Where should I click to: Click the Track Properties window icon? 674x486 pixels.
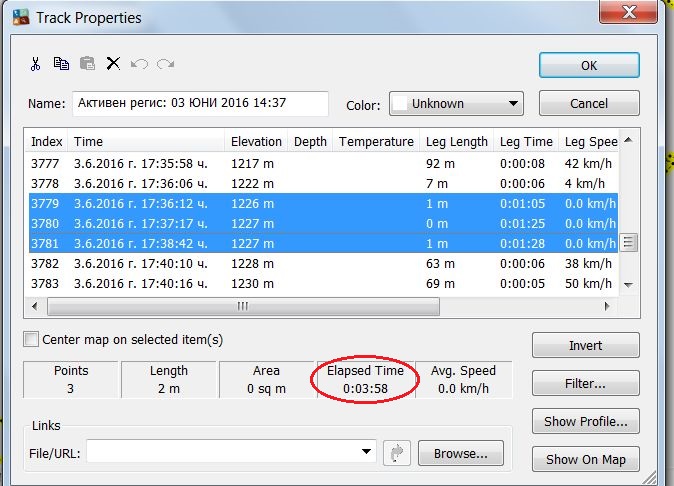[x=21, y=17]
